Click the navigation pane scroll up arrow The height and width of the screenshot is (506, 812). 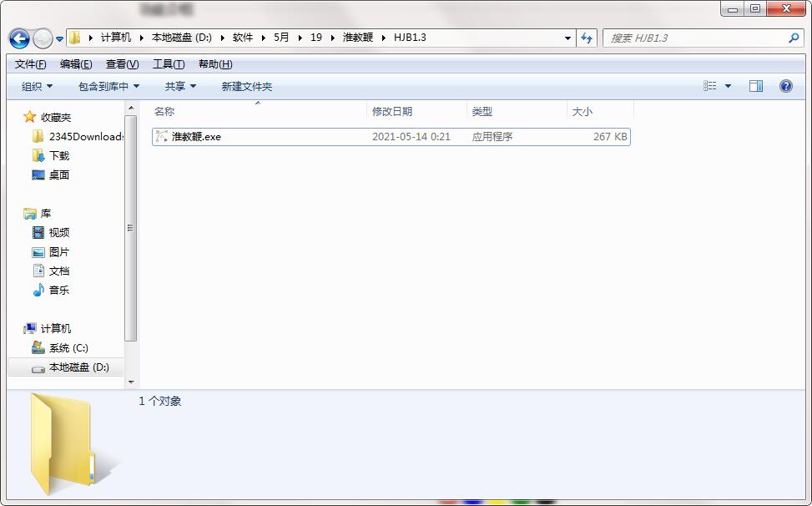(x=131, y=108)
